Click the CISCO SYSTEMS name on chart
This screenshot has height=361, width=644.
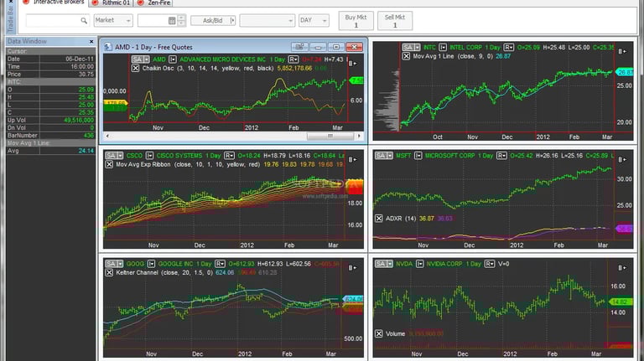coord(179,156)
